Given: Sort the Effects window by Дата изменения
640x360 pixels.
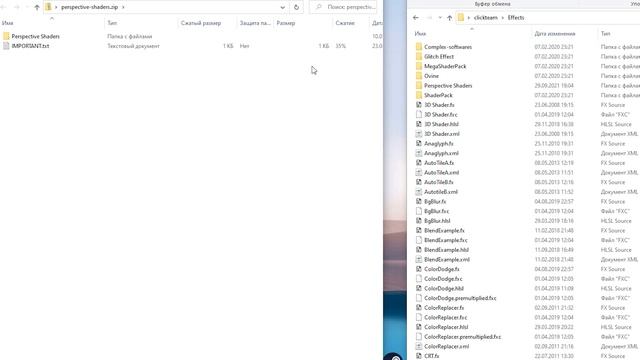Looking at the screenshot, I should tap(555, 33).
